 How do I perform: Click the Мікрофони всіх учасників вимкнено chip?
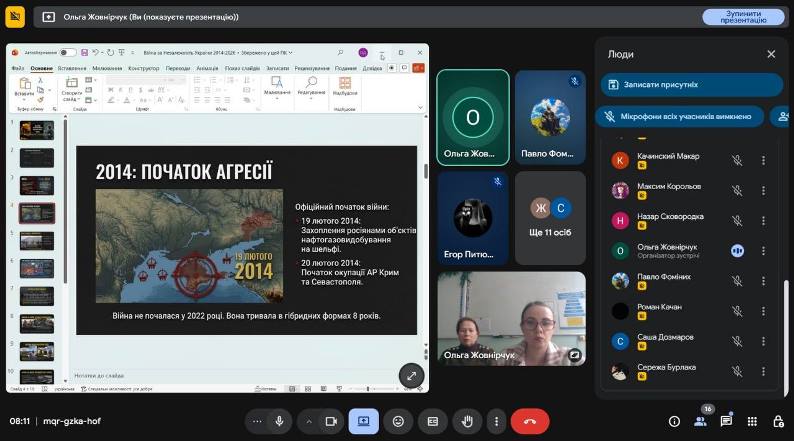680,116
